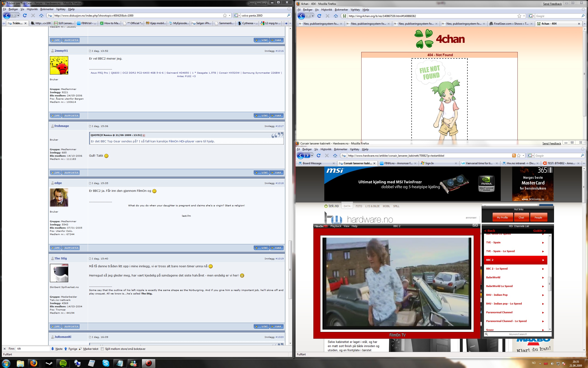This screenshot has width=588, height=368.
Task: Reload the 4chan 404 page
Action: click(x=319, y=16)
